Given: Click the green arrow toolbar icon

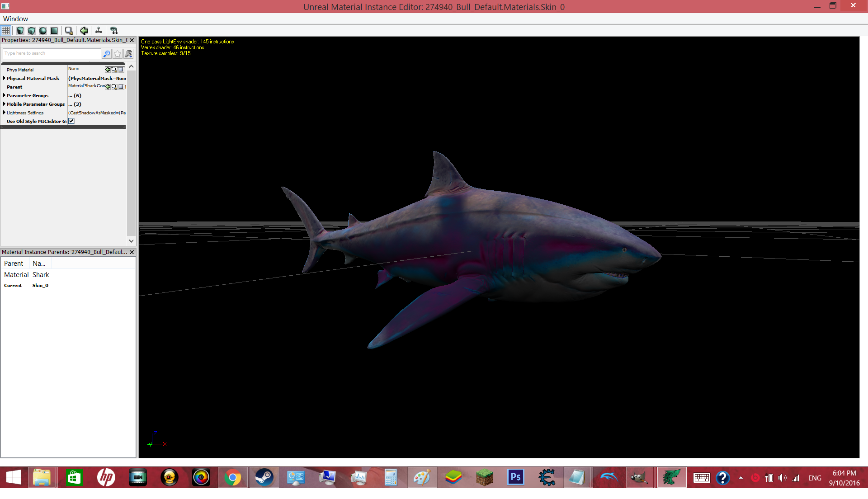Looking at the screenshot, I should pos(84,31).
